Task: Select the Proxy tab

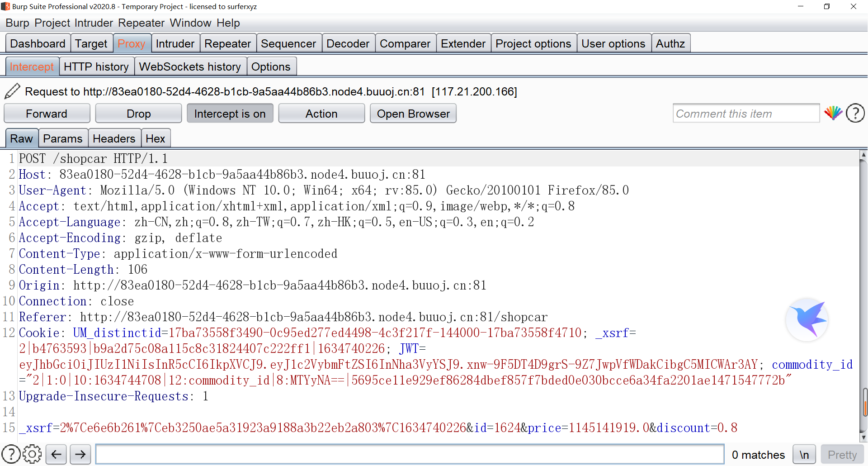Action: 132,43
